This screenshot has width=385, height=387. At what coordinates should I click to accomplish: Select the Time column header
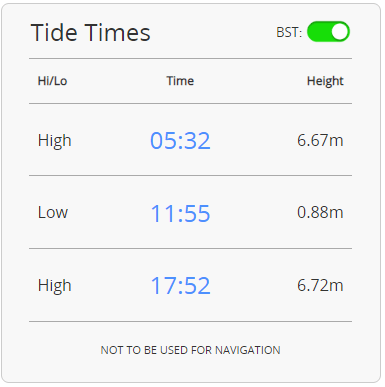[180, 81]
